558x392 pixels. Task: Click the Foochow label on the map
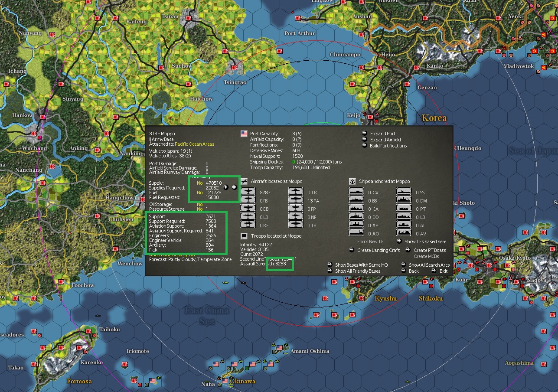click(83, 285)
